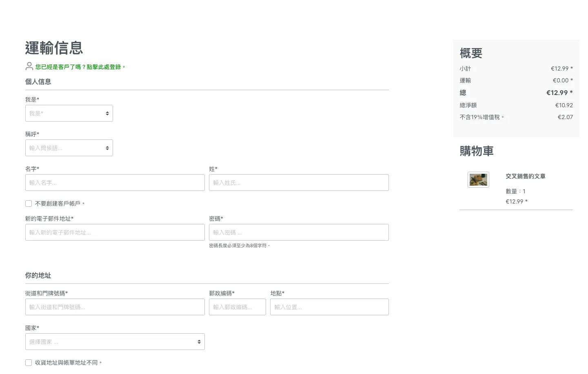The width and height of the screenshot is (588, 374).
Task: Click the 輸入密碼 password field
Action: (299, 232)
